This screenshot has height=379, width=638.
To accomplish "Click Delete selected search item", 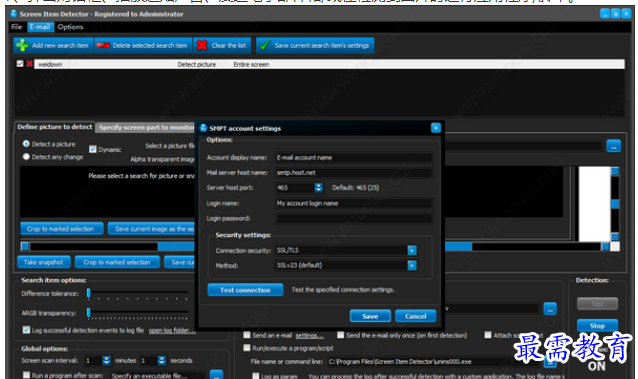I will tap(143, 45).
